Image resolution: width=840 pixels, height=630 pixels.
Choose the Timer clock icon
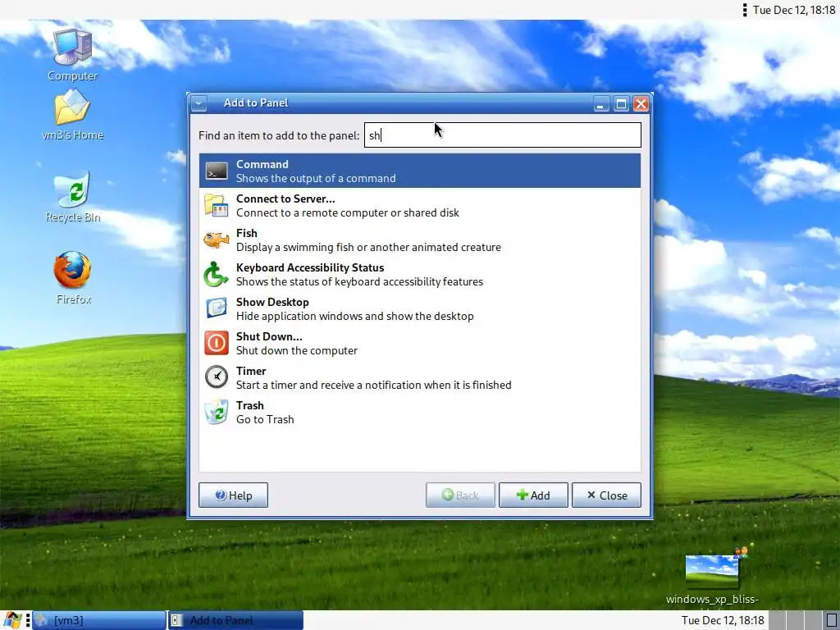tap(217, 377)
